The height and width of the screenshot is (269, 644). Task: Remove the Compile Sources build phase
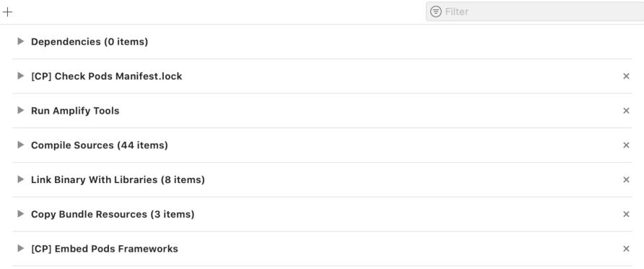click(x=626, y=145)
